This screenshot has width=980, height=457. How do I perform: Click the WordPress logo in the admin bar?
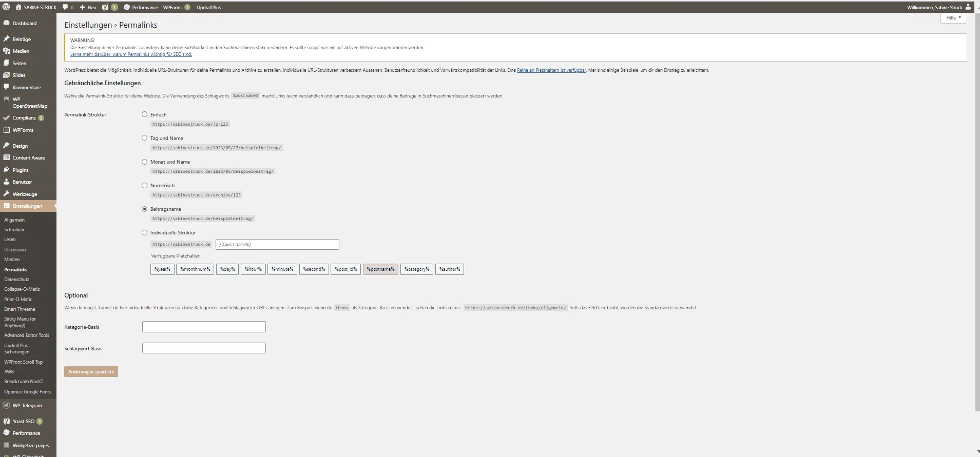click(x=6, y=7)
